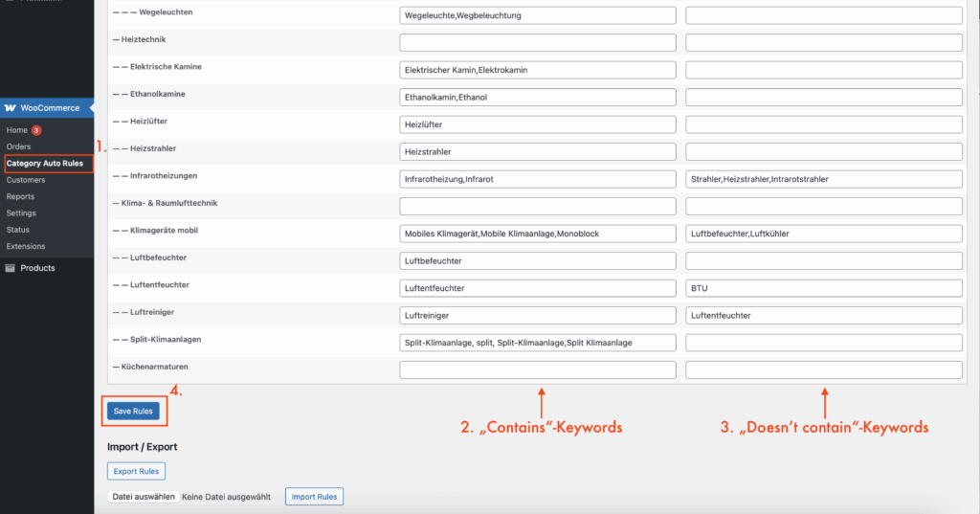
Task: Open Settings in the WooCommerce submenu
Action: [21, 212]
